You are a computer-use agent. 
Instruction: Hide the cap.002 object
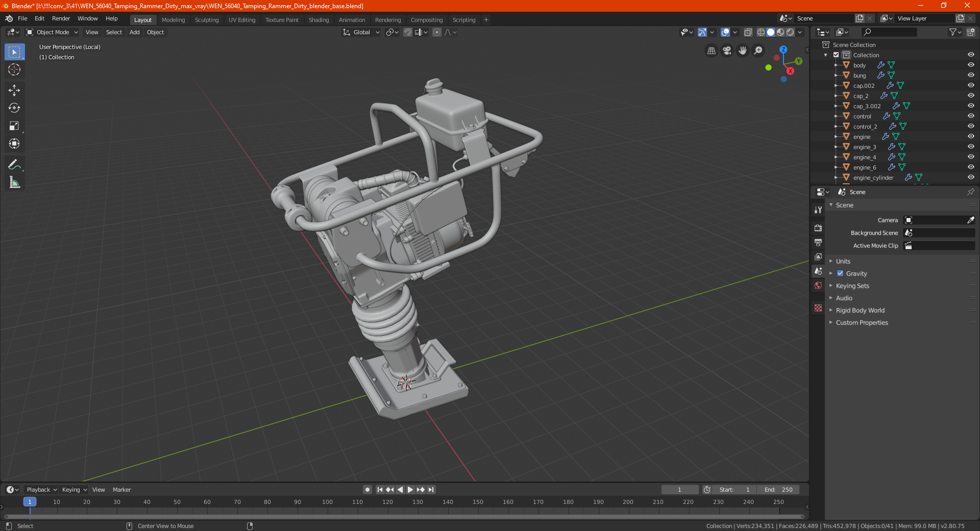click(x=971, y=85)
